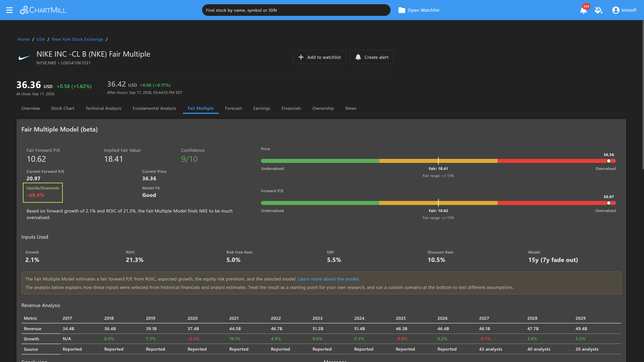This screenshot has width=644, height=362.
Task: Switch to the Overview tab
Action: (x=31, y=108)
